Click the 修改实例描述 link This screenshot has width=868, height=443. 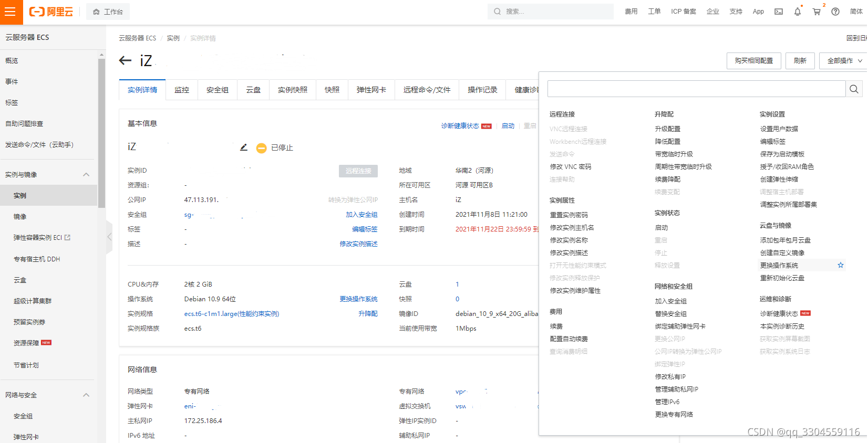tap(358, 244)
